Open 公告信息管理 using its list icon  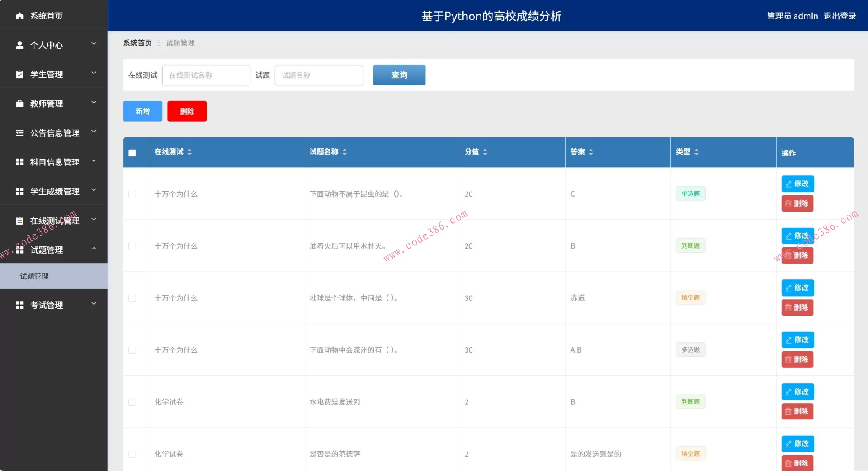pyautogui.click(x=19, y=132)
